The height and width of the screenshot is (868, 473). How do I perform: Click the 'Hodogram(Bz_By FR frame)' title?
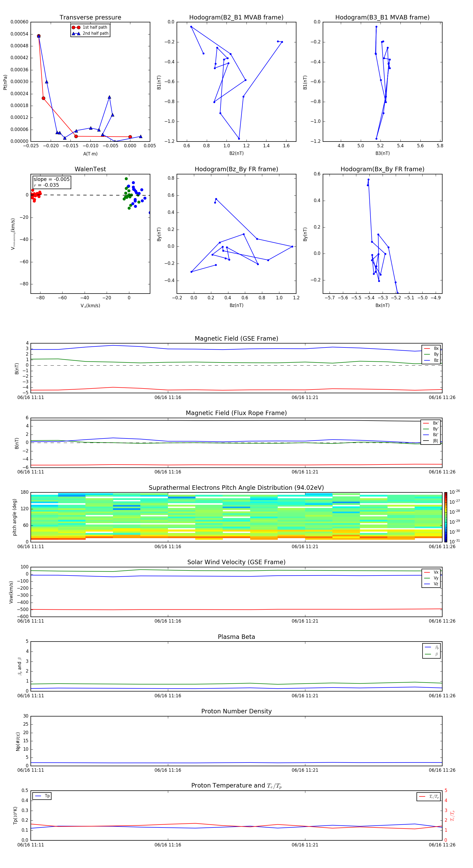[x=236, y=169]
